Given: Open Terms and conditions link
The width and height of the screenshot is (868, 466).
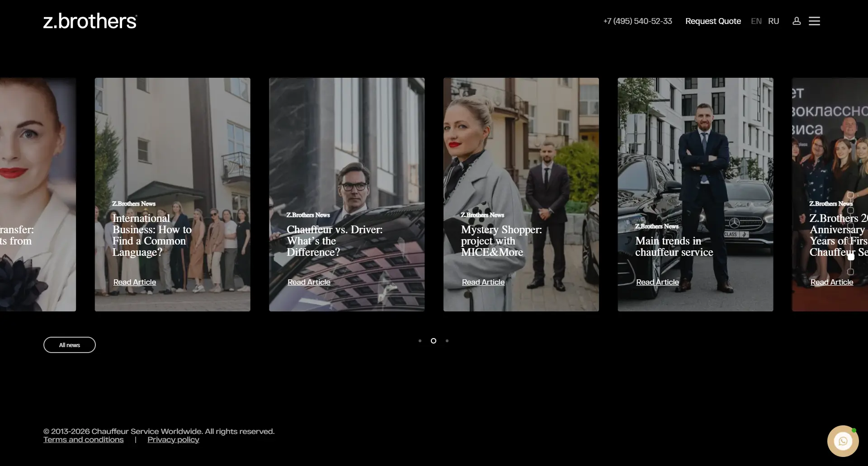Looking at the screenshot, I should click(84, 440).
